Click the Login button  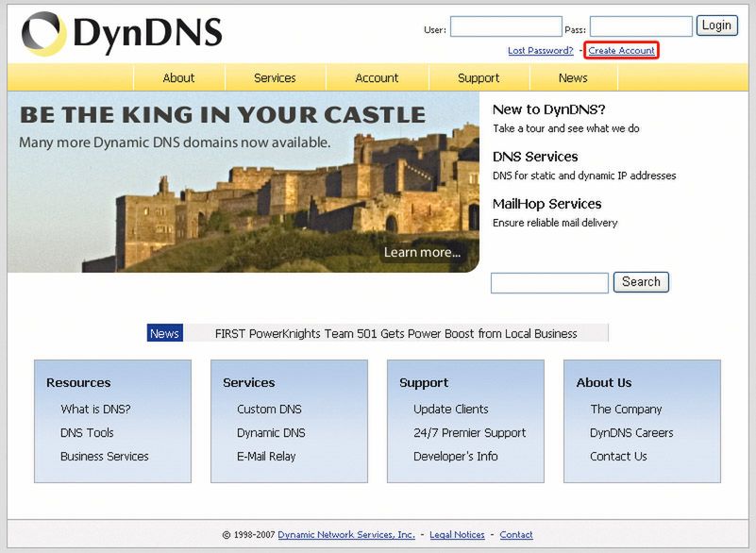coord(716,25)
